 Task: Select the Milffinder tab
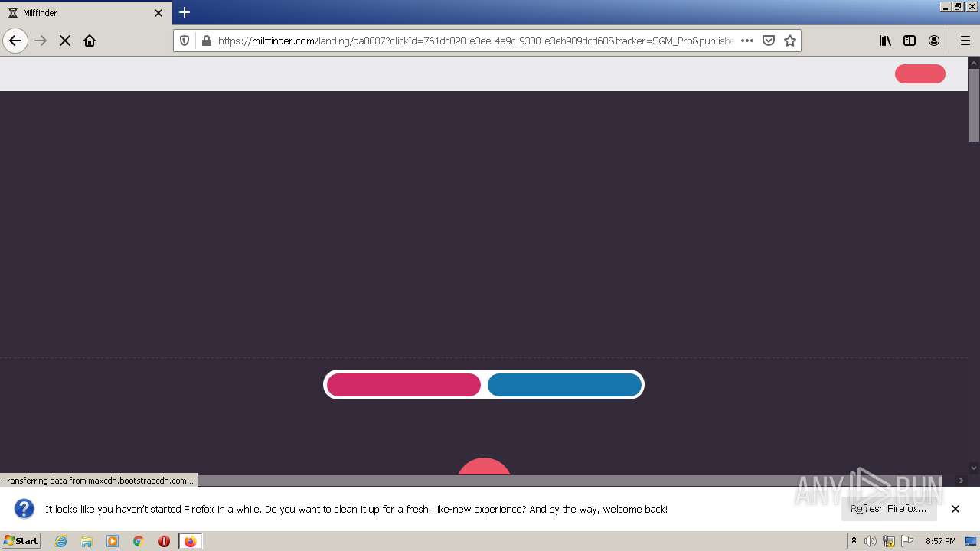86,13
